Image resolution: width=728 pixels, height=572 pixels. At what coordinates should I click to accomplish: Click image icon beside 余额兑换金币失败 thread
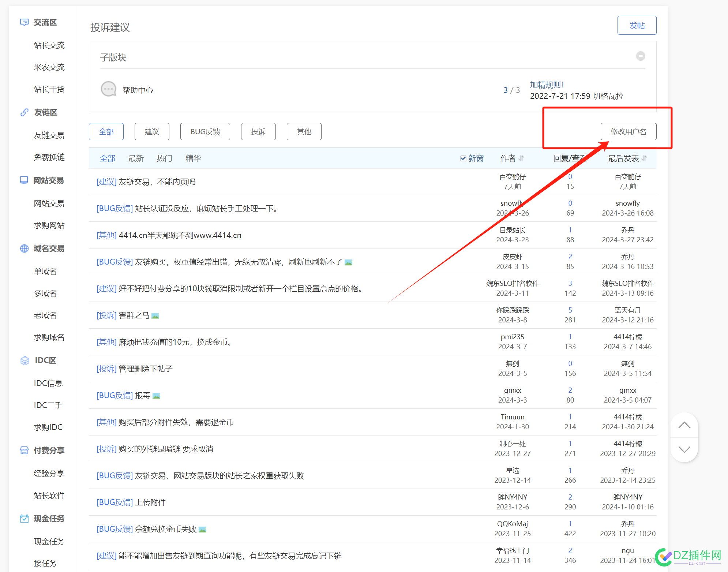coord(202,530)
